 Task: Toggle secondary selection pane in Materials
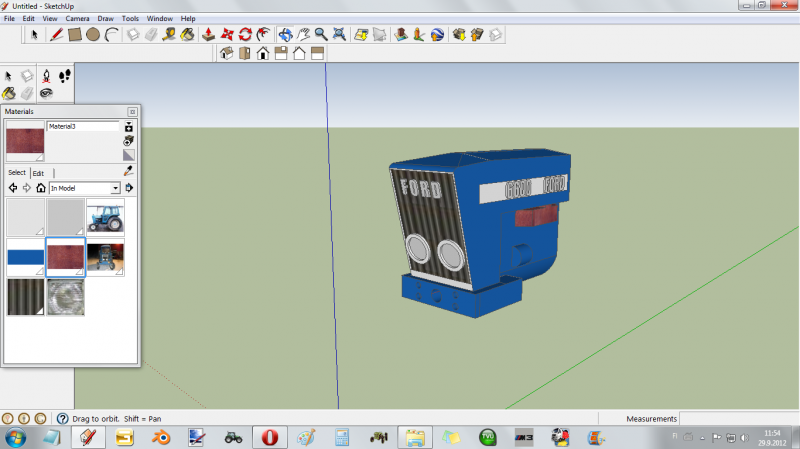[129, 127]
